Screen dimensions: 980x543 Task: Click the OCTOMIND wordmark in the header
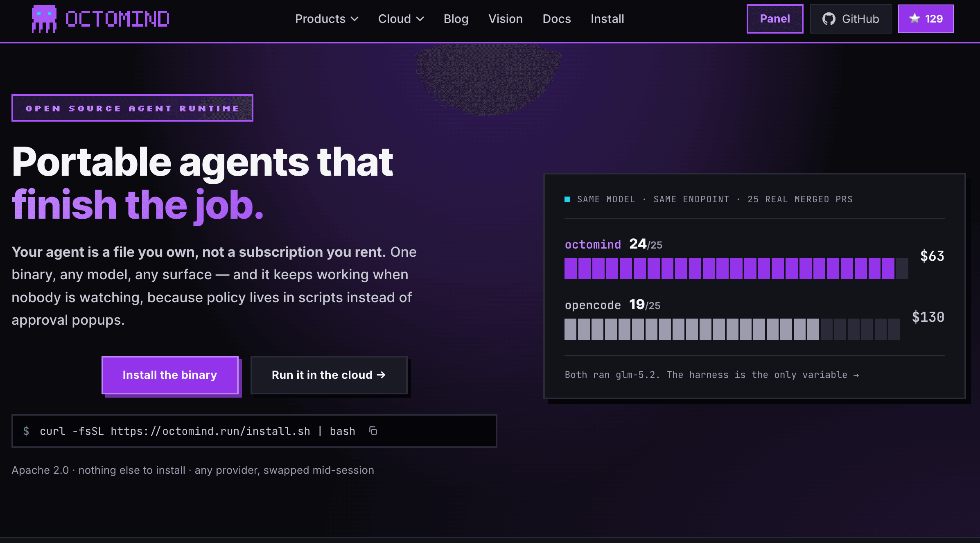click(117, 19)
